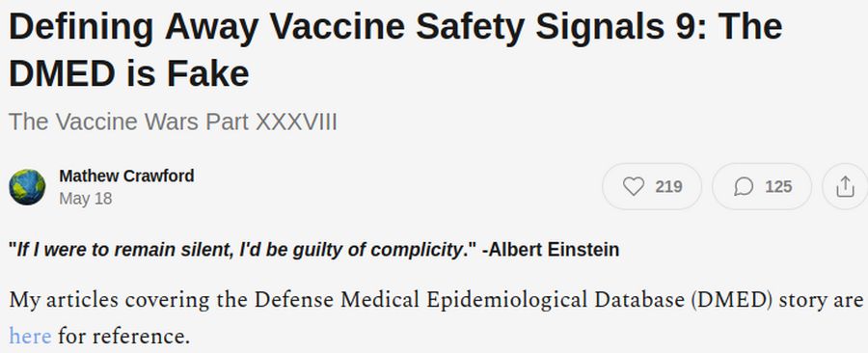The width and height of the screenshot is (868, 353).
Task: Open Mathew Crawford's globe avatar
Action: click(27, 187)
